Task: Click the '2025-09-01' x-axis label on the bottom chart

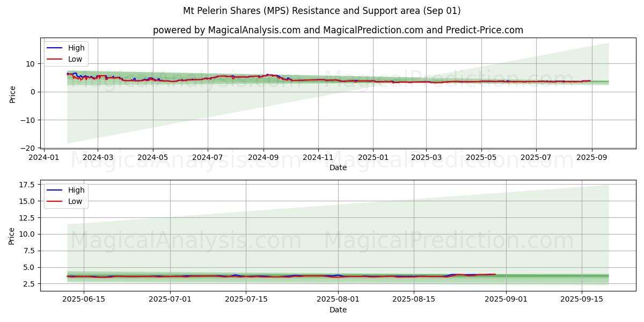Action: click(x=506, y=300)
